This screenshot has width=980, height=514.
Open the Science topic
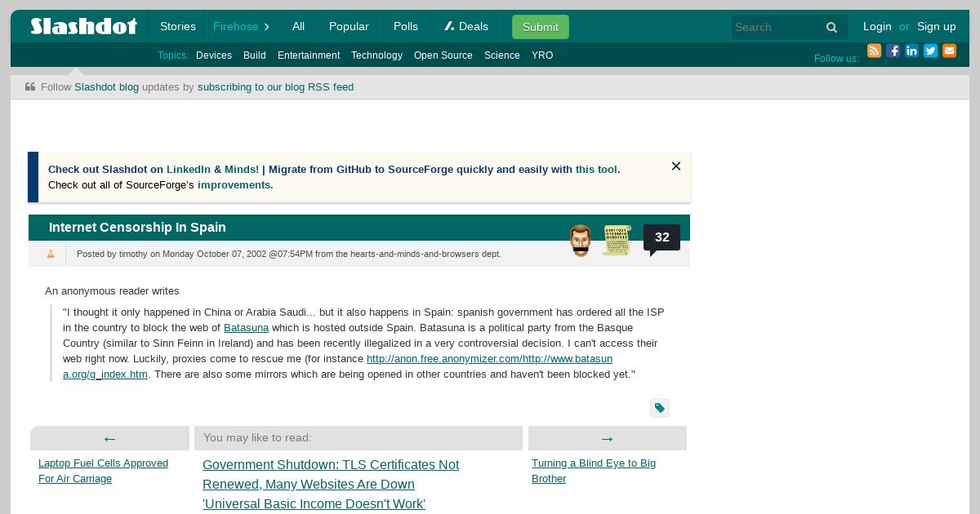click(x=502, y=55)
